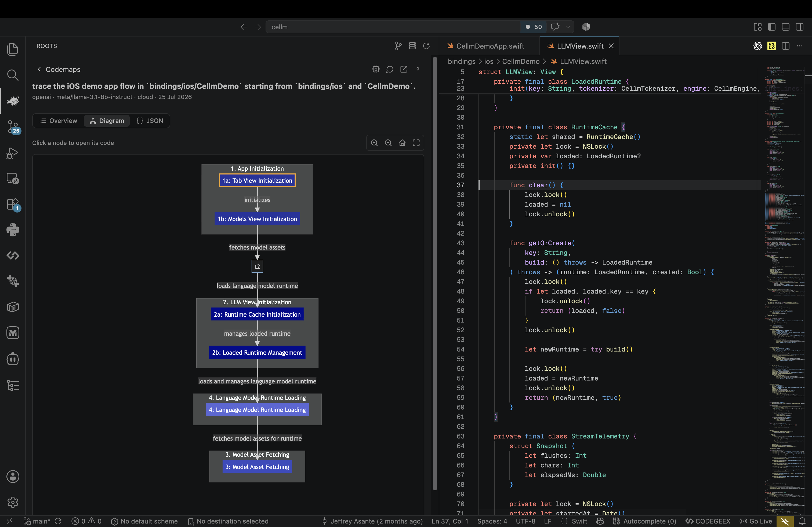Toggle Primary Side Bar visibility
The width and height of the screenshot is (812, 527).
(x=772, y=27)
